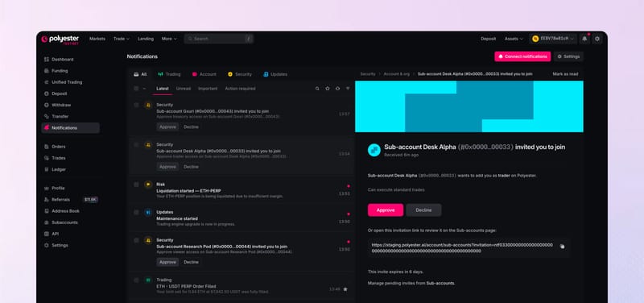The height and width of the screenshot is (303, 644).
Task: Copy the invitation link with copy icon
Action: [562, 247]
